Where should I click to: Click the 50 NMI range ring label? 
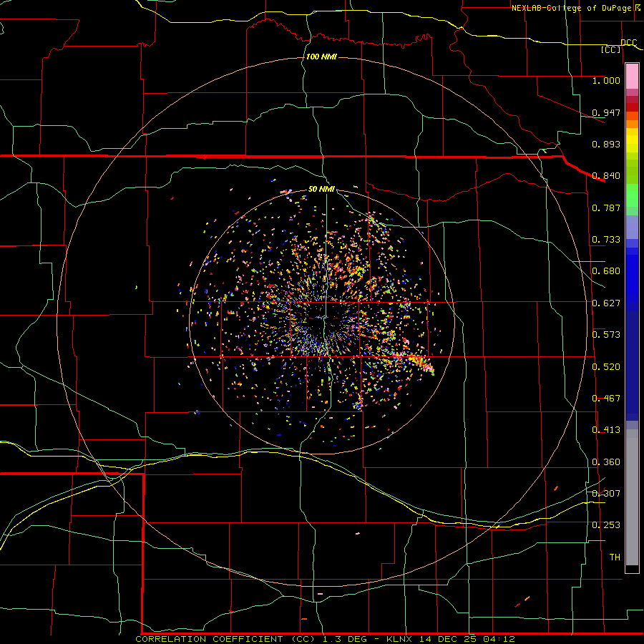pyautogui.click(x=321, y=189)
